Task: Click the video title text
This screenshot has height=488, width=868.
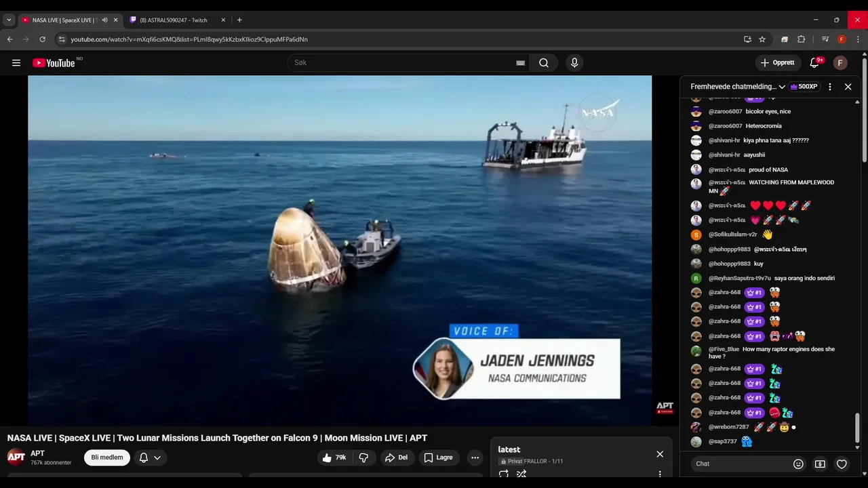Action: [217, 438]
